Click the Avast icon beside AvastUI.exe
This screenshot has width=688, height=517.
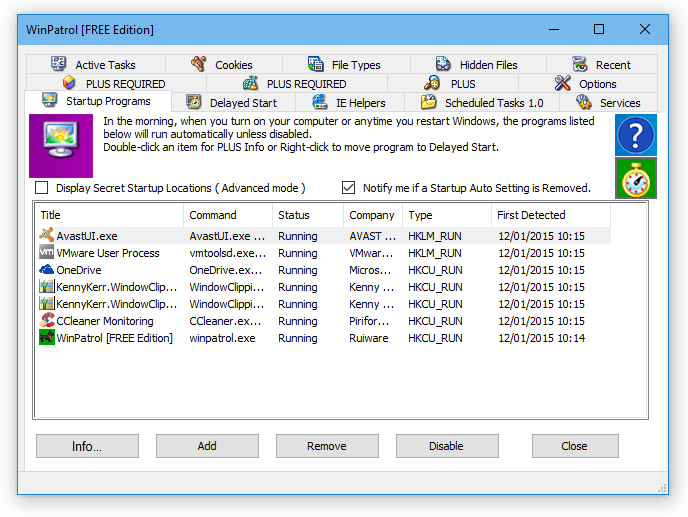pos(47,235)
